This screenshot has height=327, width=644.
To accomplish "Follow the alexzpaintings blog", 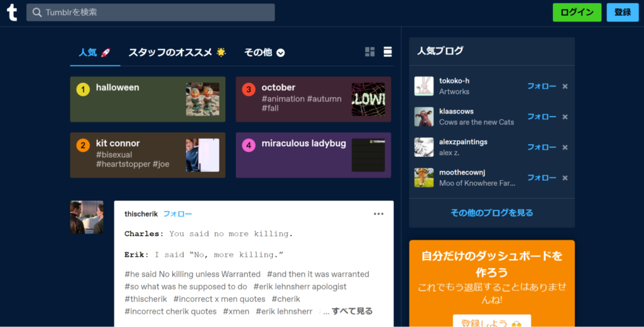I will pos(541,147).
